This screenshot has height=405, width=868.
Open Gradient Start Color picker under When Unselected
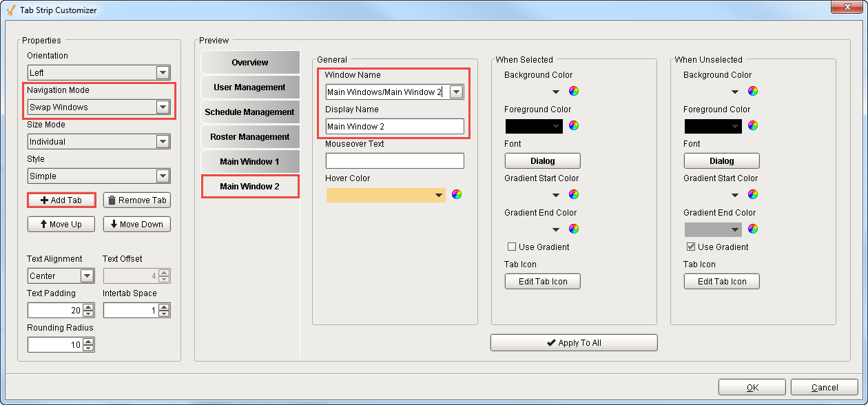click(754, 194)
